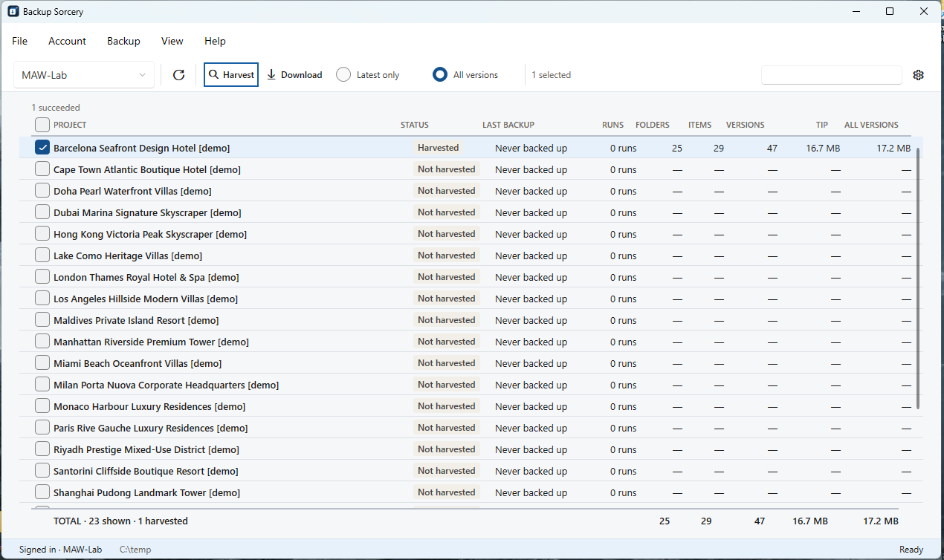Click Not harvested badge in Cape Town row
The height and width of the screenshot is (560, 944).
447,169
